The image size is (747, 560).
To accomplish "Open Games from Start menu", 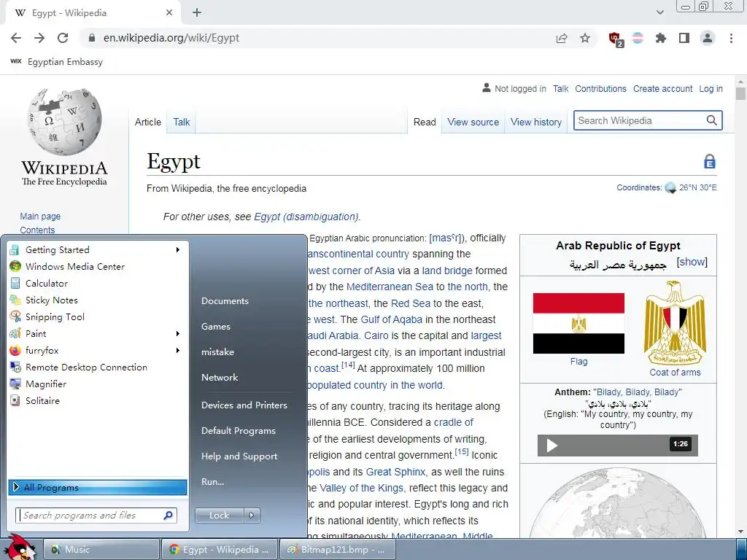I will coord(216,327).
